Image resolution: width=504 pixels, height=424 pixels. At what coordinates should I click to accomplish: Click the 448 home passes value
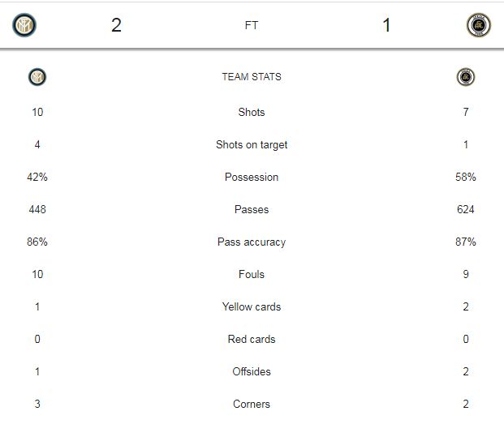click(x=37, y=209)
